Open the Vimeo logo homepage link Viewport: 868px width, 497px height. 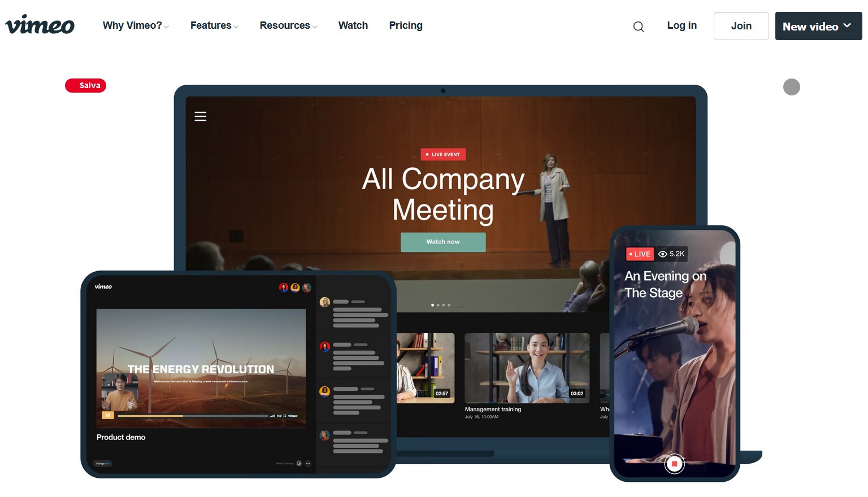coord(40,25)
